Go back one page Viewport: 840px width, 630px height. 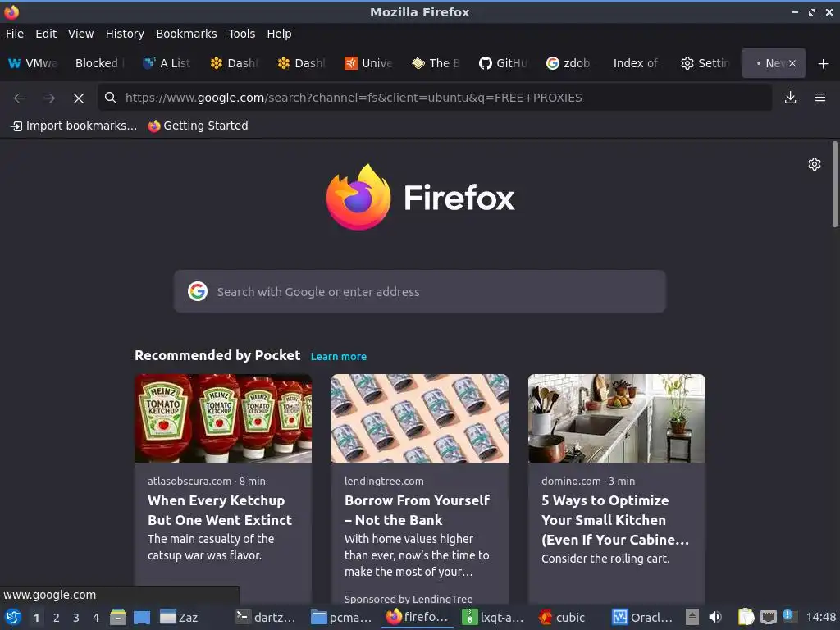pos(20,98)
